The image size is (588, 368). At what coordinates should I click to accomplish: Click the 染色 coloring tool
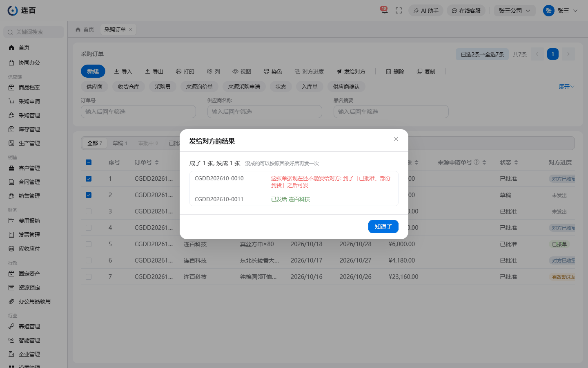(273, 72)
